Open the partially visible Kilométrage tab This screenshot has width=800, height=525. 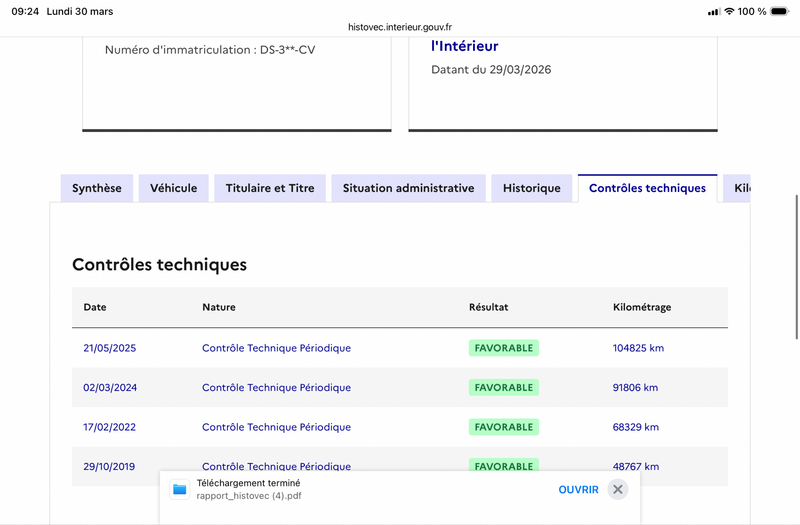(x=737, y=188)
